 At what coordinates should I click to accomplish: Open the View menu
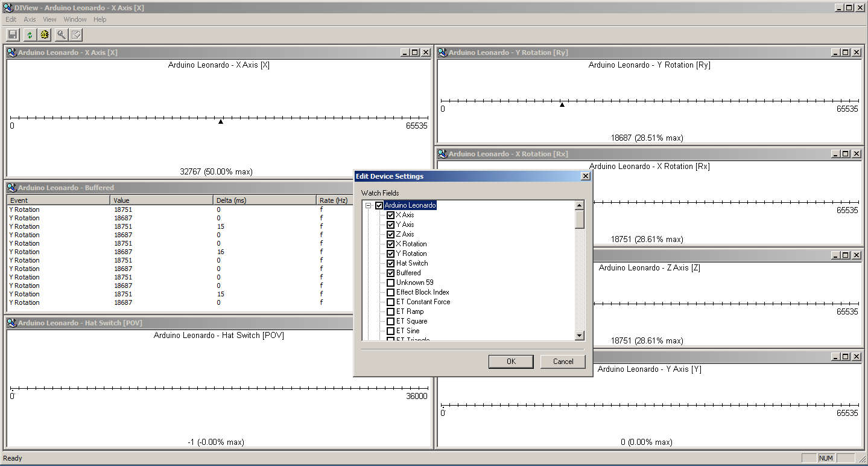tap(49, 19)
